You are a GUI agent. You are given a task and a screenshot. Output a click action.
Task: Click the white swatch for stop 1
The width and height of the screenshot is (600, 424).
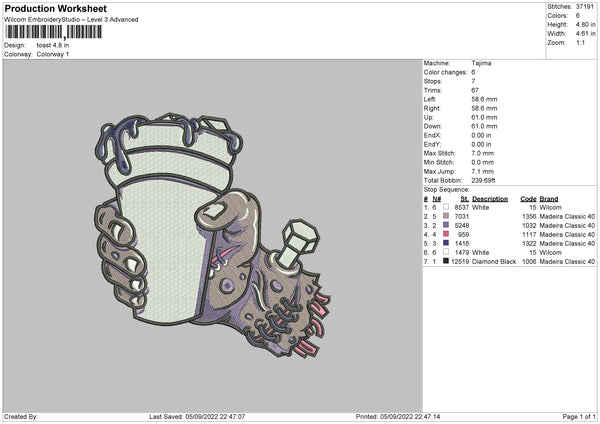[x=444, y=207]
